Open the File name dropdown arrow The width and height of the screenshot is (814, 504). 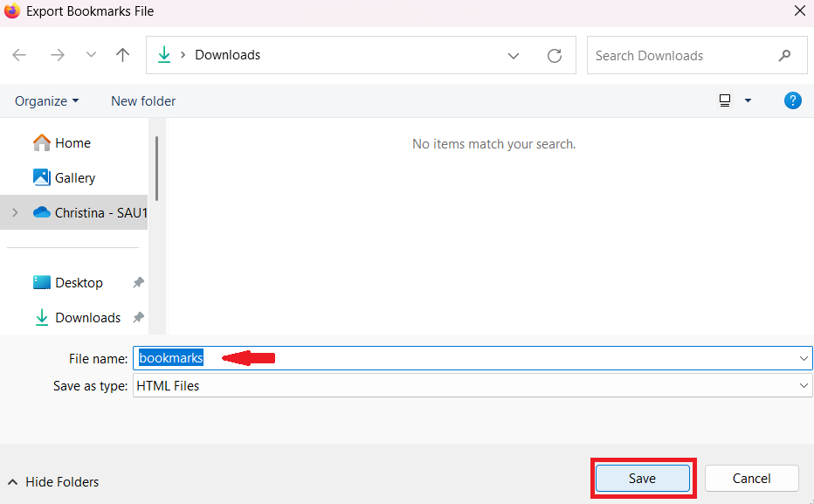pos(804,358)
